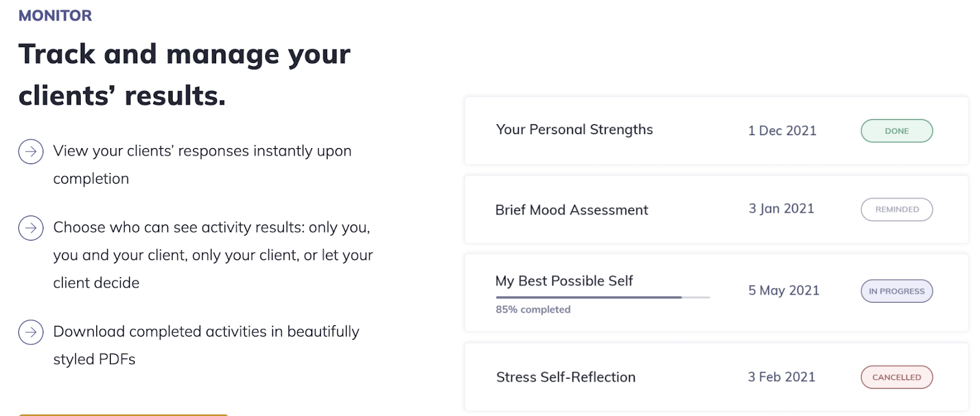
Task: Click the My Best Possible Self progress bar
Action: (x=602, y=297)
